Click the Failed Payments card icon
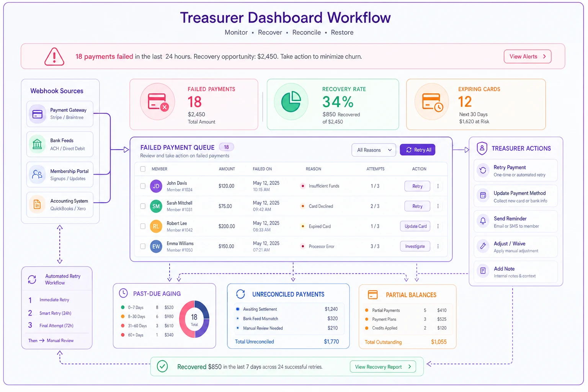588x392 pixels. [157, 102]
